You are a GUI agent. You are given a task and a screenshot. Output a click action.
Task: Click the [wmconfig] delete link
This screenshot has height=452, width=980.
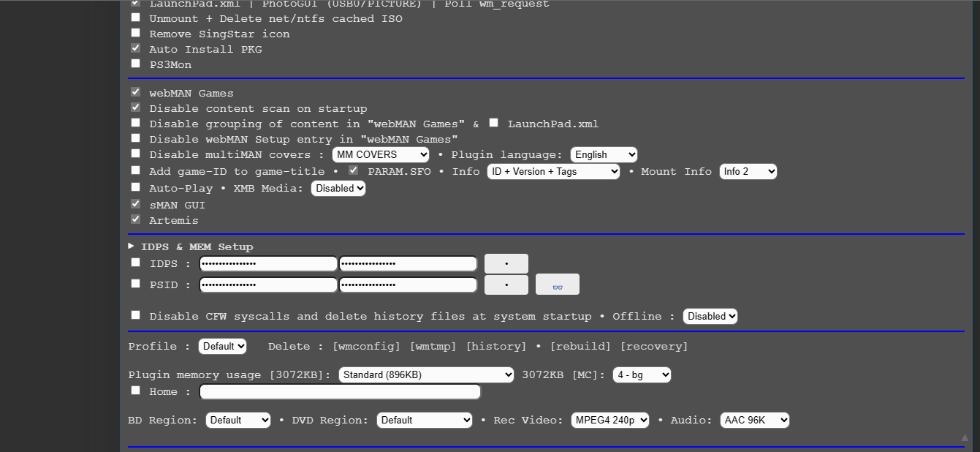pos(366,346)
